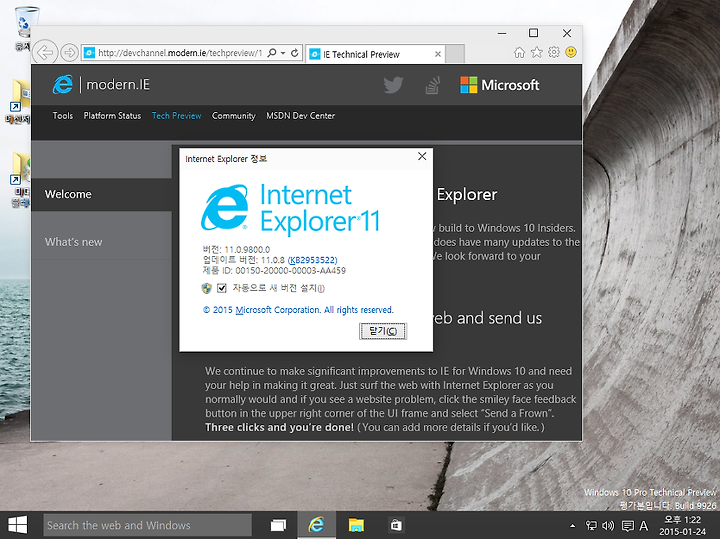Viewport: 720px width, 539px height.
Task: Click the Search the web and Windows box
Action: click(147, 525)
